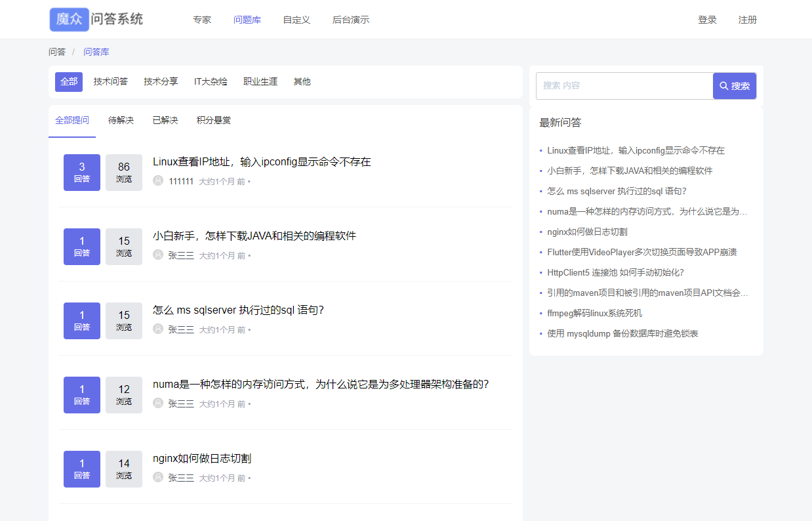Click the avatar on the 小白新手 JAVA question
Image resolution: width=812 pixels, height=521 pixels.
coord(158,255)
